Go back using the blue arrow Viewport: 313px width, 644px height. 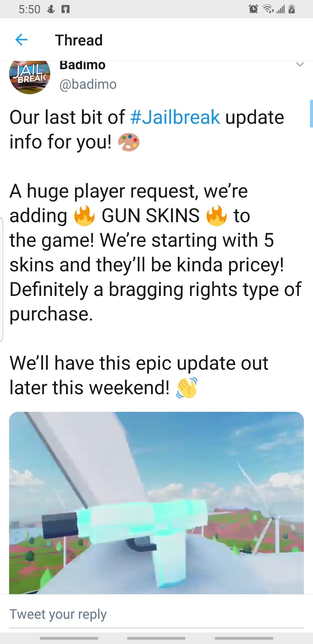[21, 40]
